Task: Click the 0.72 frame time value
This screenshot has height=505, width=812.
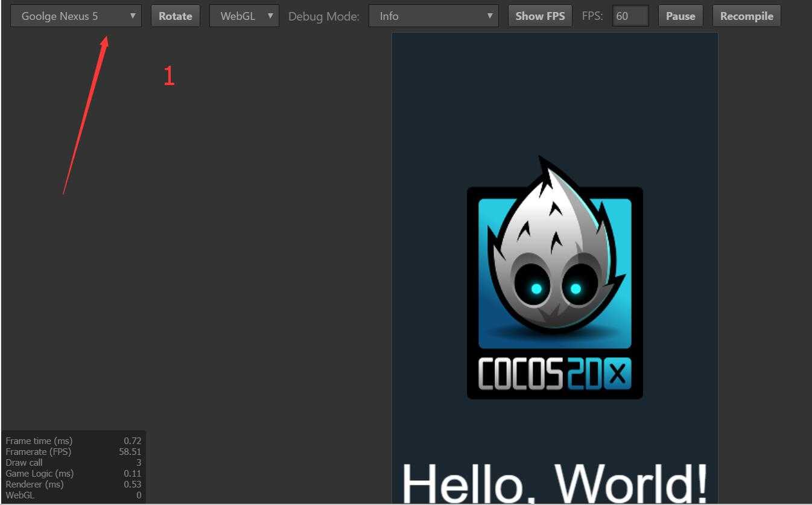Action: pos(132,441)
